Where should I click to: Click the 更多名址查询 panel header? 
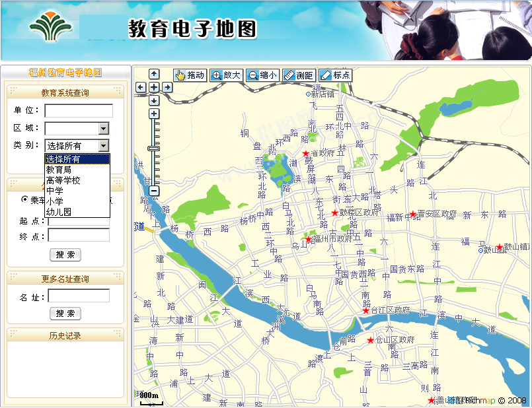tap(65, 278)
